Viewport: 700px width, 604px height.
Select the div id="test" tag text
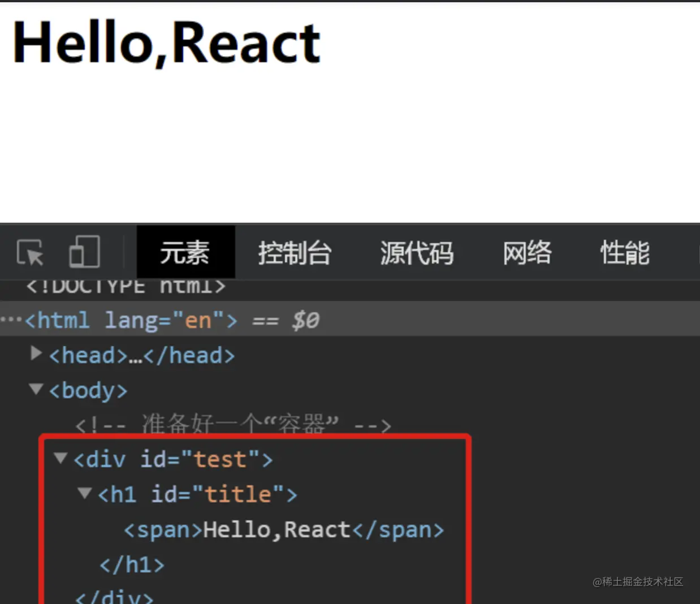click(x=173, y=459)
